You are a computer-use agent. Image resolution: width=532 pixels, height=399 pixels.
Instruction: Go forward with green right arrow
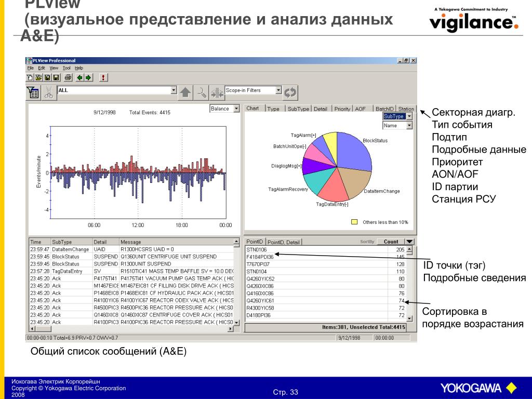click(88, 78)
